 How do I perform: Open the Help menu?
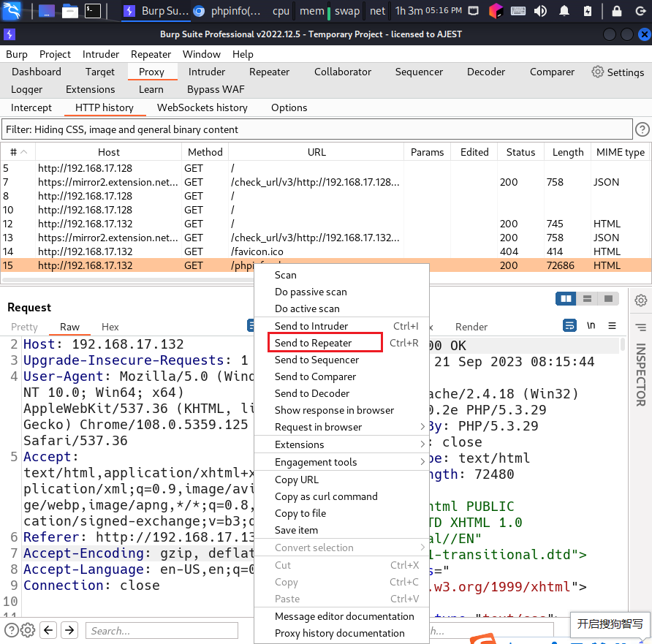pos(243,55)
